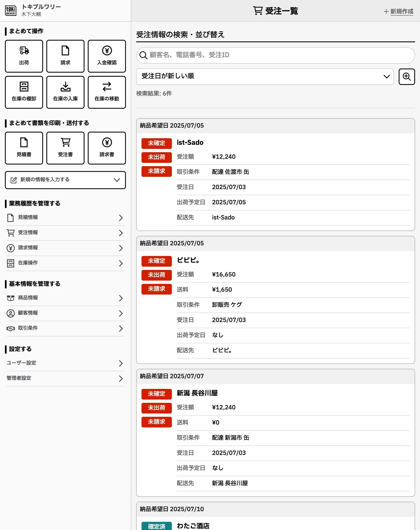
Task: Open the 受注日が新しい順 sort dropdown
Action: pos(265,77)
